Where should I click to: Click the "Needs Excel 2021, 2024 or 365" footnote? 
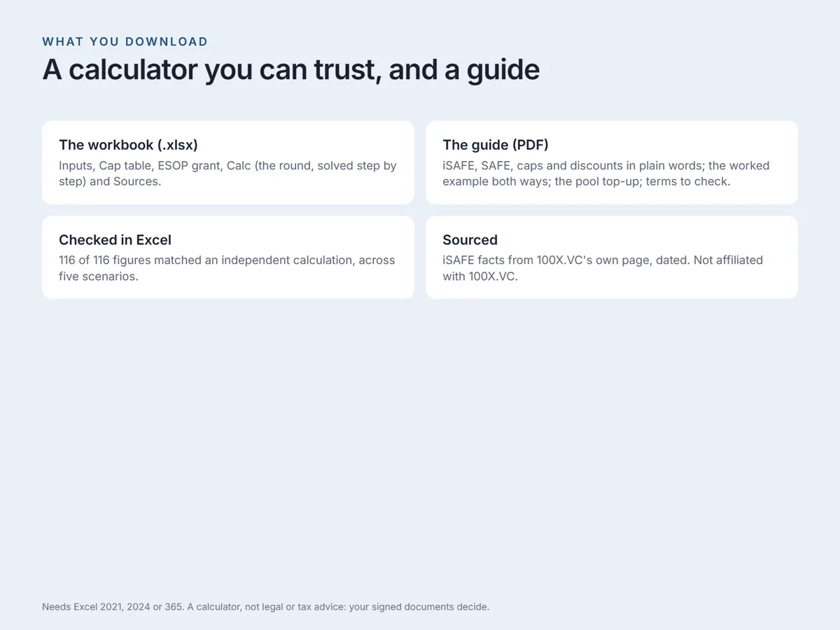click(113, 607)
